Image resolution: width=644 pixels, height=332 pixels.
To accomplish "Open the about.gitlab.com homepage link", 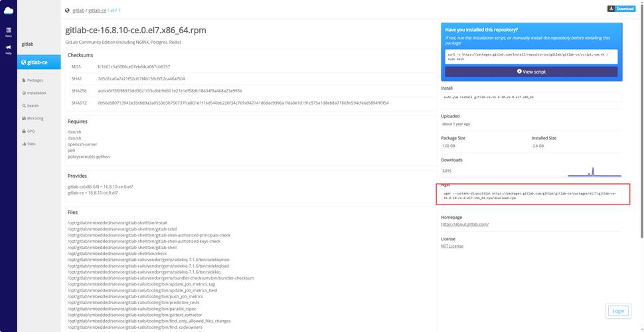I will pos(465,224).
